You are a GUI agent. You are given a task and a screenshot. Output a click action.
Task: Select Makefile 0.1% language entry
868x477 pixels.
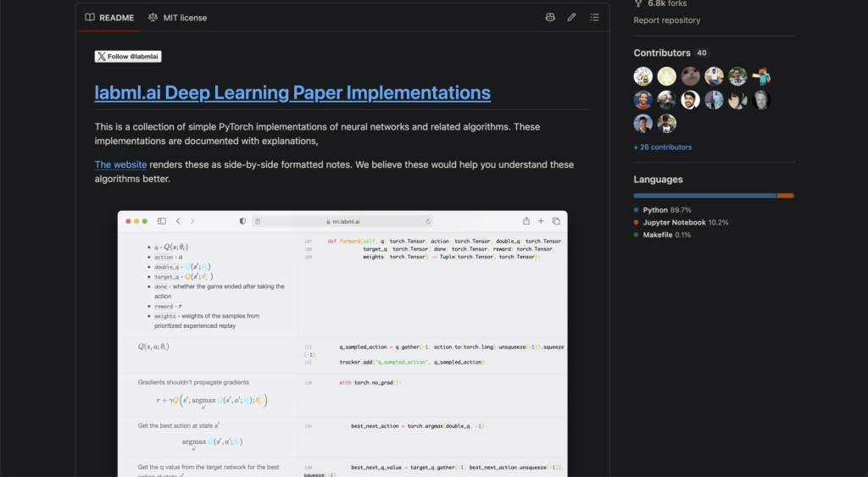(x=661, y=235)
